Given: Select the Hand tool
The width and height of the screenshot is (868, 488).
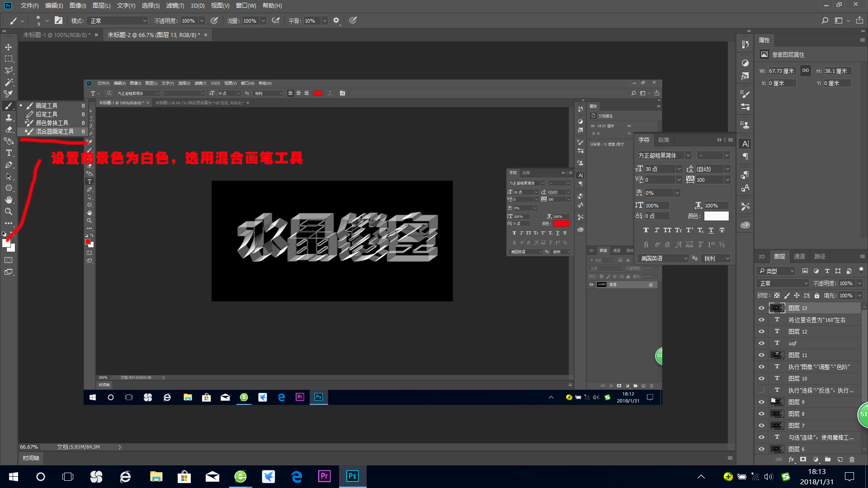Looking at the screenshot, I should (x=9, y=200).
